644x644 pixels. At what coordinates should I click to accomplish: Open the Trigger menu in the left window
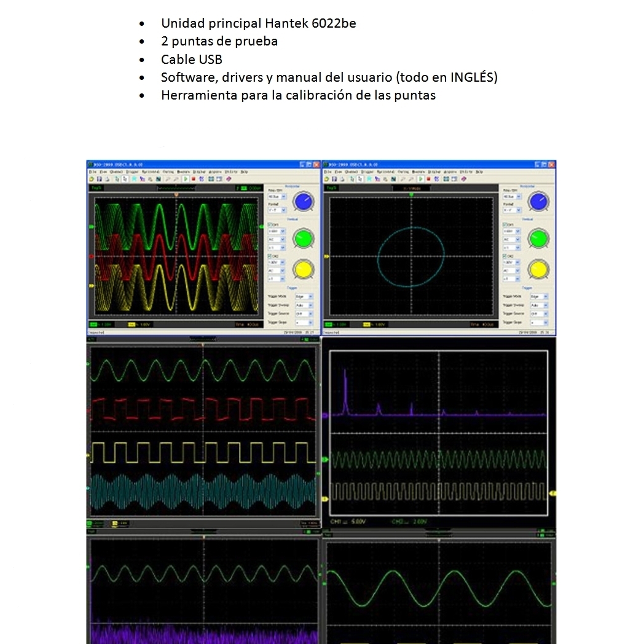(132, 171)
